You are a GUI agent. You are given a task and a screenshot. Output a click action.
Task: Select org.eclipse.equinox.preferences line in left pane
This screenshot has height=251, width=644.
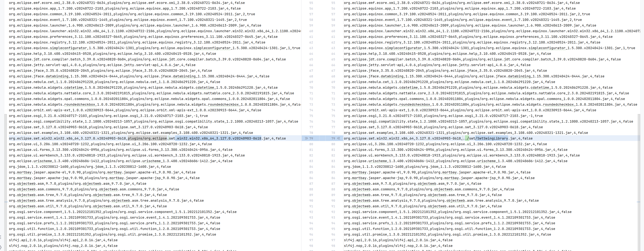[143, 37]
